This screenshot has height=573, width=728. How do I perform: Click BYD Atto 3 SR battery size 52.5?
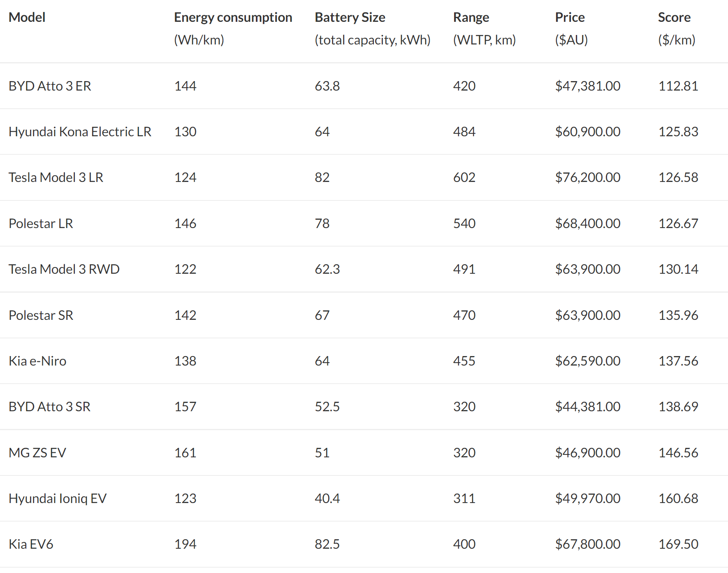pyautogui.click(x=327, y=407)
